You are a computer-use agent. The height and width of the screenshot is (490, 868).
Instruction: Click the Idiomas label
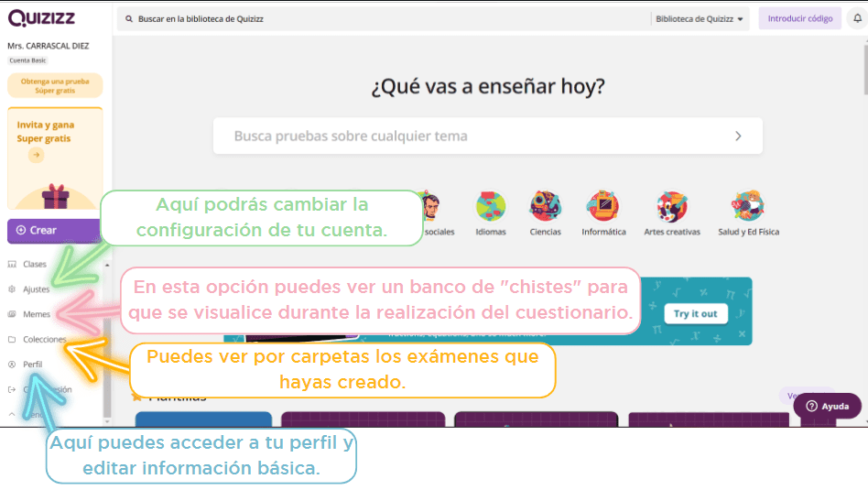pyautogui.click(x=491, y=232)
